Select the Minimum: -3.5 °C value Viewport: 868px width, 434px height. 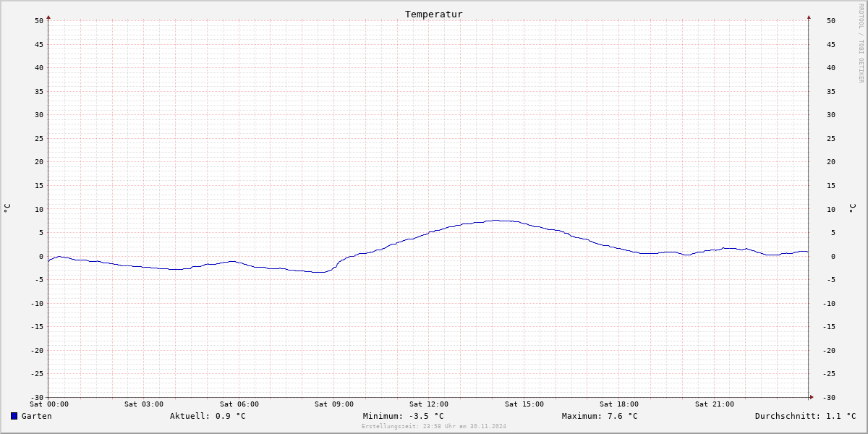pos(404,416)
